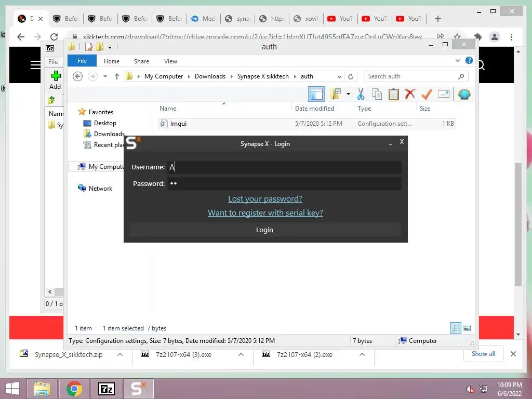The width and height of the screenshot is (532, 399).
Task: Open the File menu in 7-Zip window
Action: (53, 62)
